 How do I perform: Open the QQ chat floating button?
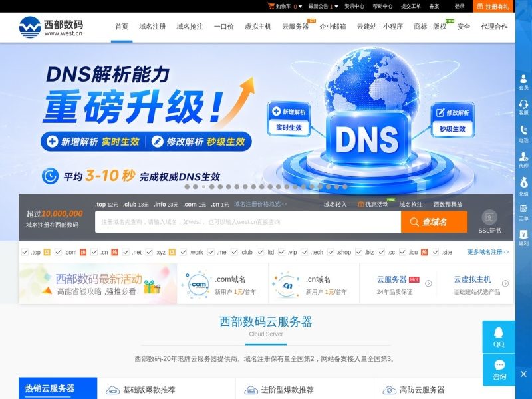(499, 337)
